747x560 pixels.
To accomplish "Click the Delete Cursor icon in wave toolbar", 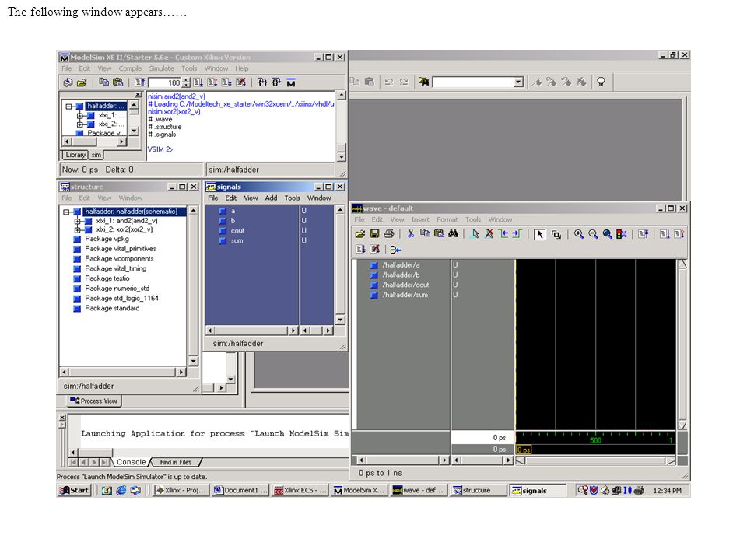I will point(489,234).
